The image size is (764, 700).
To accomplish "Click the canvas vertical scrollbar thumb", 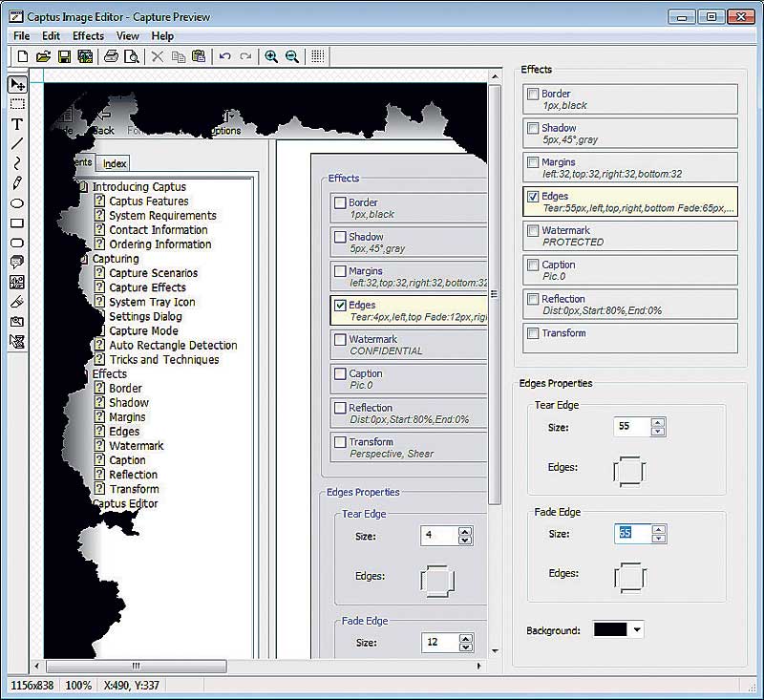I will coord(495,295).
